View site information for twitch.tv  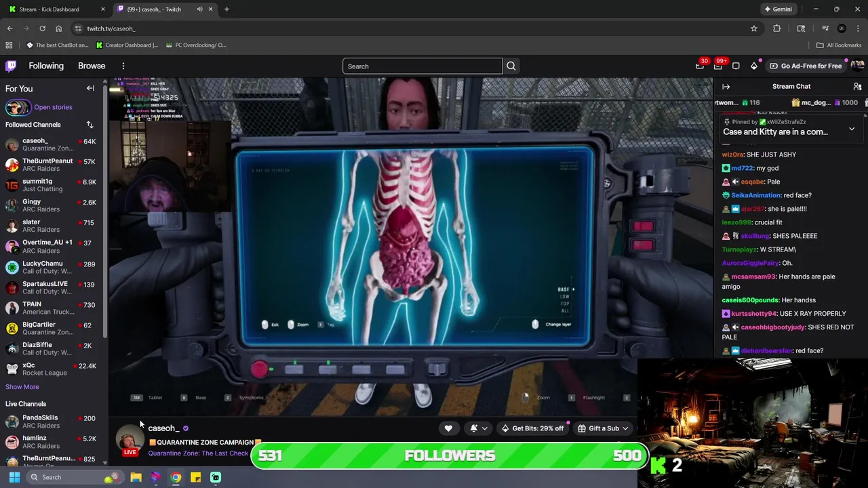(x=78, y=28)
